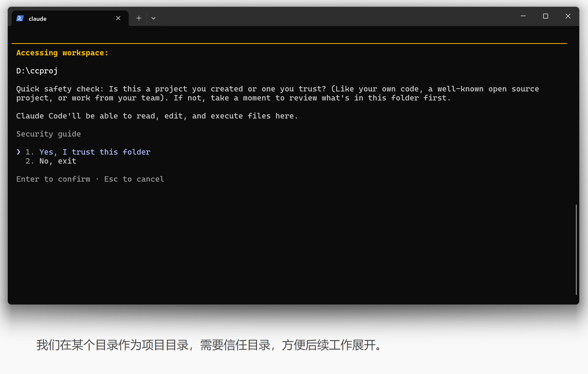Maximize the terminal window

coord(546,16)
